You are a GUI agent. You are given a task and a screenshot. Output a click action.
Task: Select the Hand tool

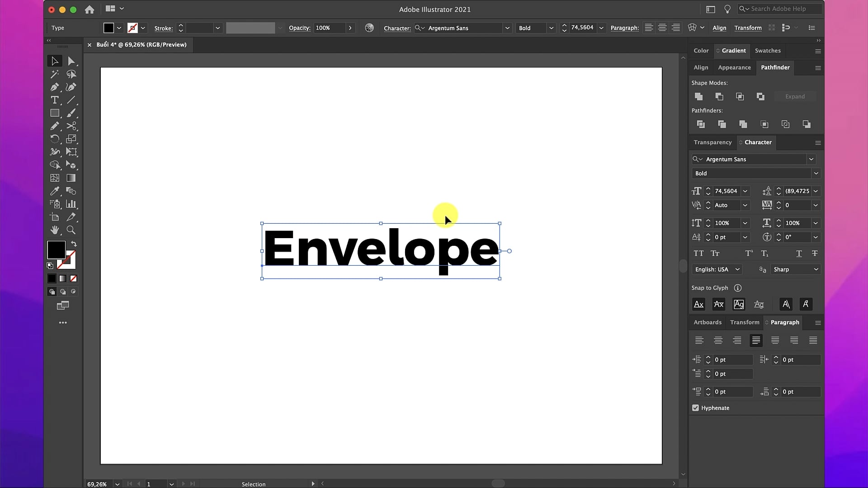55,230
